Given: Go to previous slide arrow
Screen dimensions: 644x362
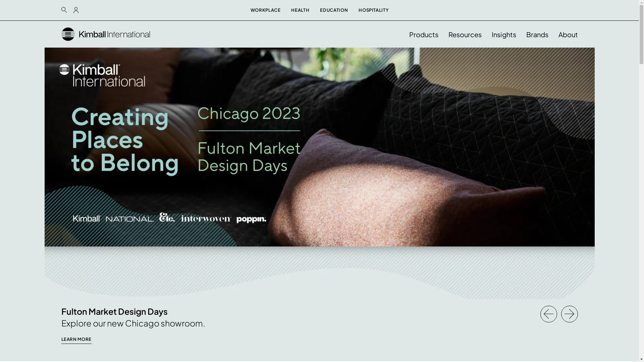Looking at the screenshot, I should (549, 314).
